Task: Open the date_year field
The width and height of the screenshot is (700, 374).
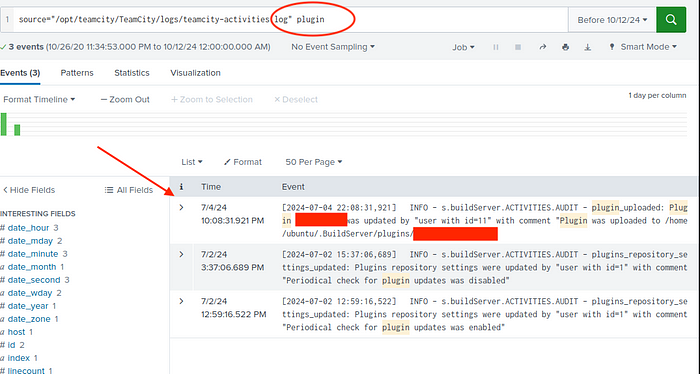Action: (28, 306)
